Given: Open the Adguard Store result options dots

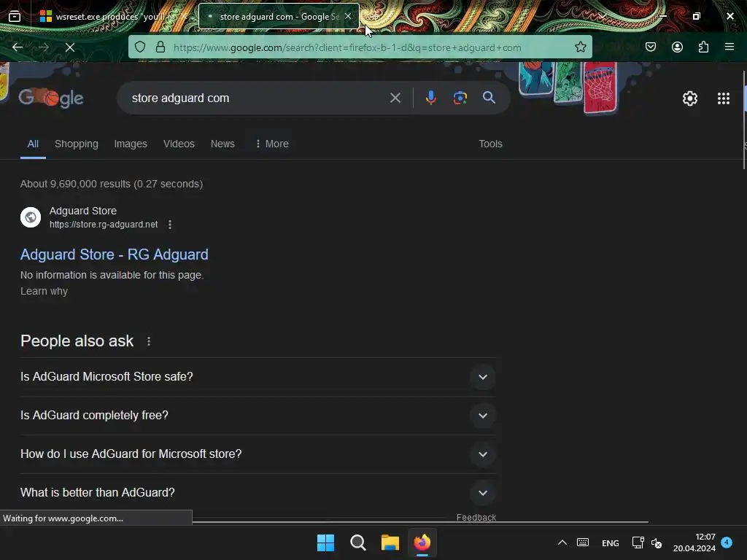Looking at the screenshot, I should [170, 225].
